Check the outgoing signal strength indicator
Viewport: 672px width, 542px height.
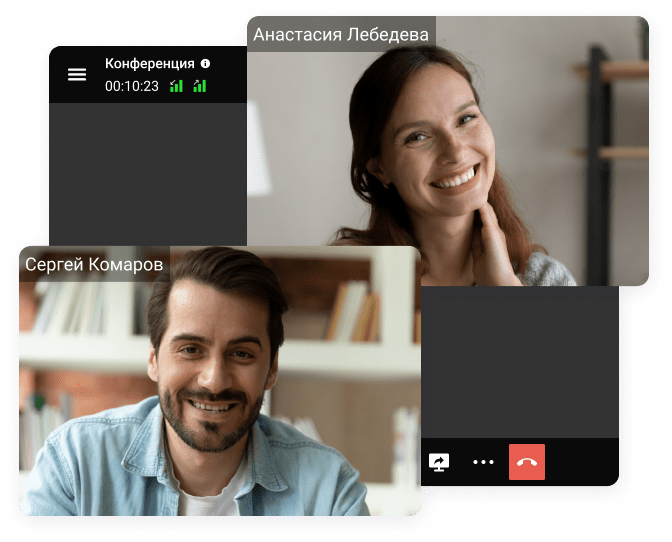200,86
